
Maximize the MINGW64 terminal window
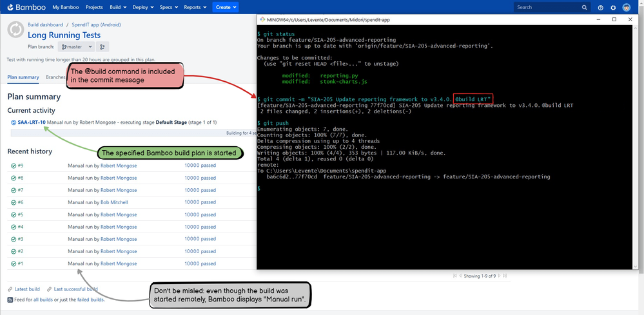click(x=614, y=19)
